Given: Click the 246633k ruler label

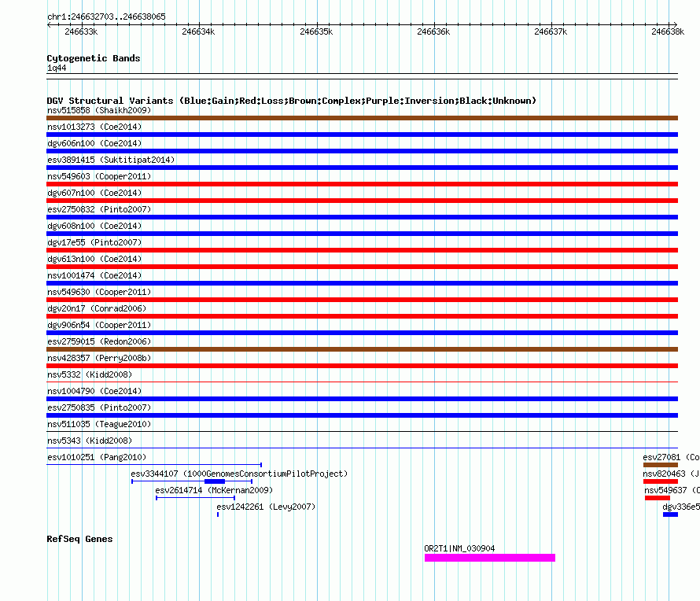Looking at the screenshot, I should point(81,31).
